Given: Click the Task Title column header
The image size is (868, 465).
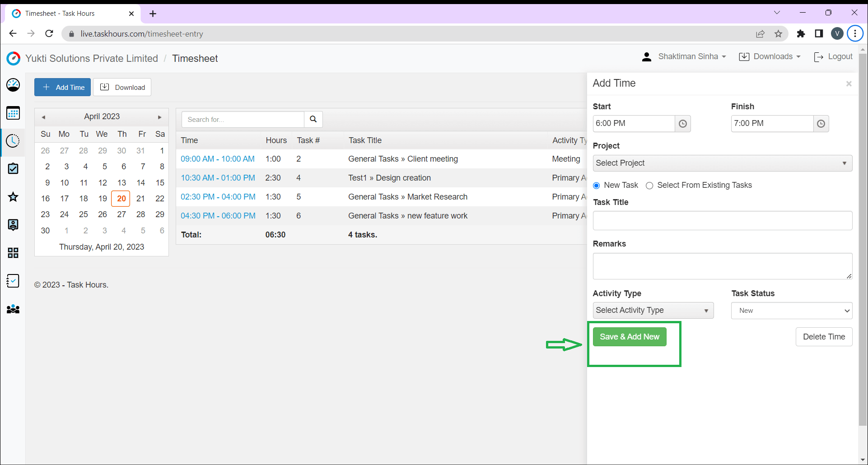Looking at the screenshot, I should (x=365, y=140).
